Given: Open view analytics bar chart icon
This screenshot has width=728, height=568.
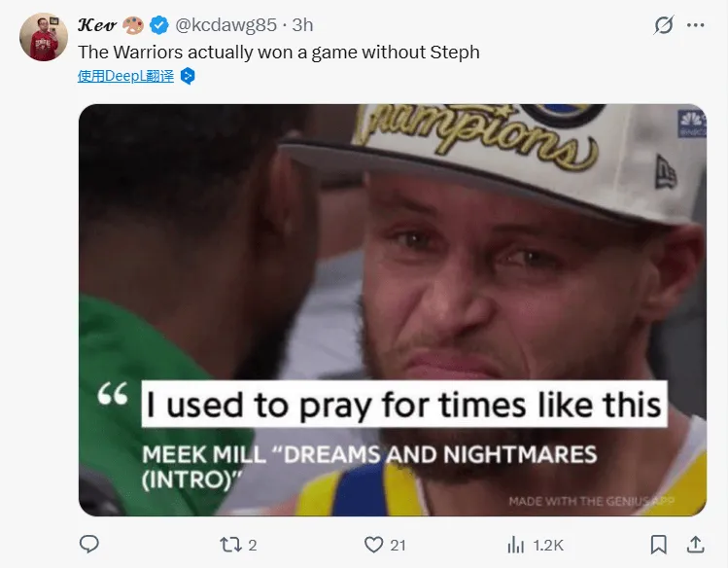Looking at the screenshot, I should coord(516,545).
